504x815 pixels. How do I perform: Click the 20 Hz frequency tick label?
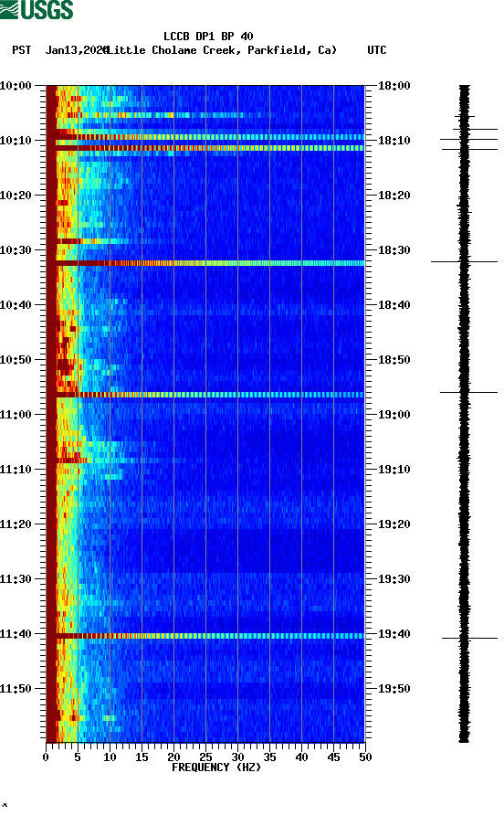click(174, 757)
